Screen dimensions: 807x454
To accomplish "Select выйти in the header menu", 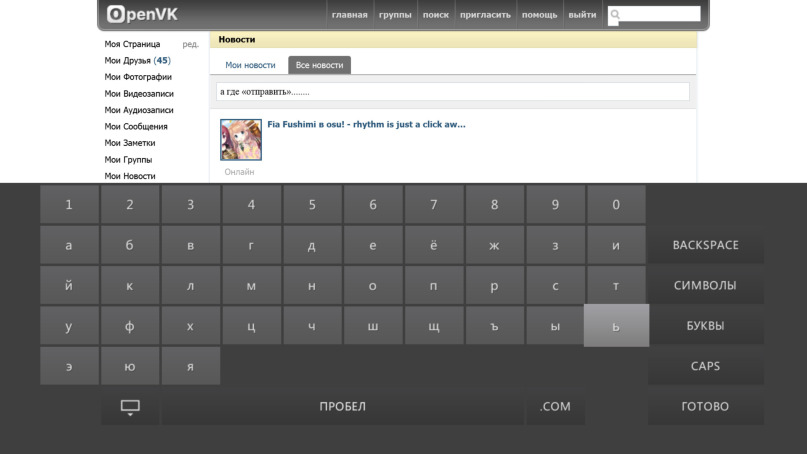I will (582, 15).
